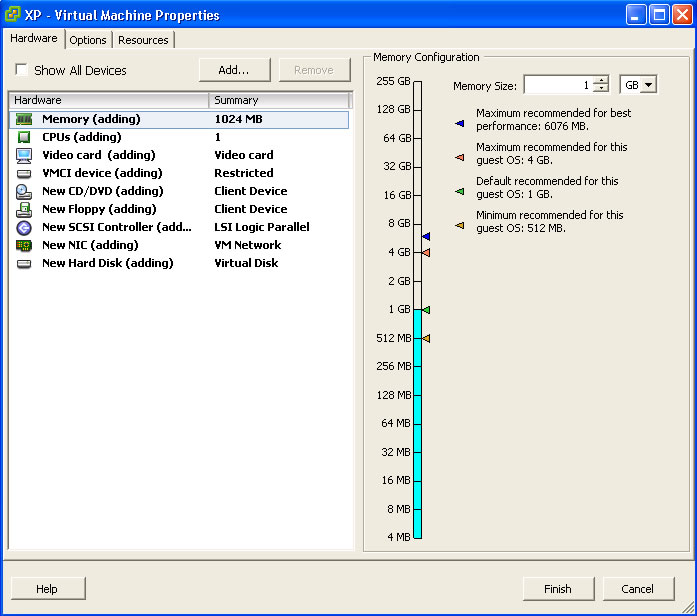Open the memory unit GB dropdown
This screenshot has height=616, width=697.
pos(649,84)
